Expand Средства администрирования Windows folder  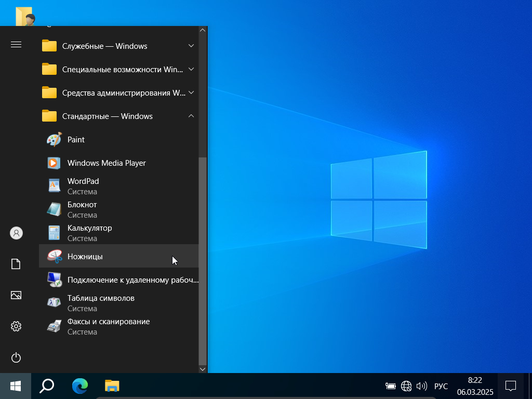pyautogui.click(x=123, y=93)
